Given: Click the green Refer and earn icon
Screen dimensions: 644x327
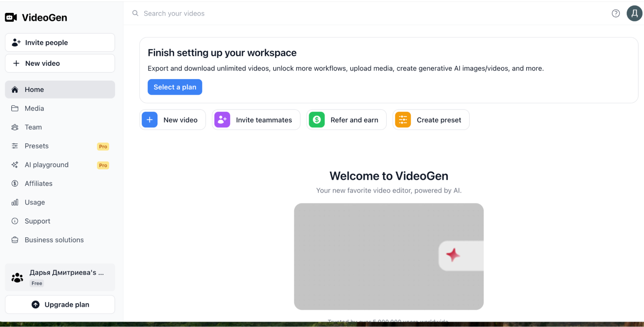Looking at the screenshot, I should tap(317, 120).
